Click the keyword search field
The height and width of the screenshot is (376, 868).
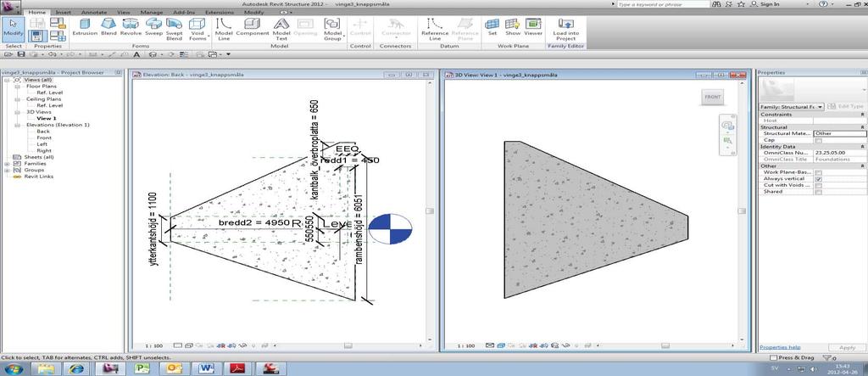coord(663,4)
